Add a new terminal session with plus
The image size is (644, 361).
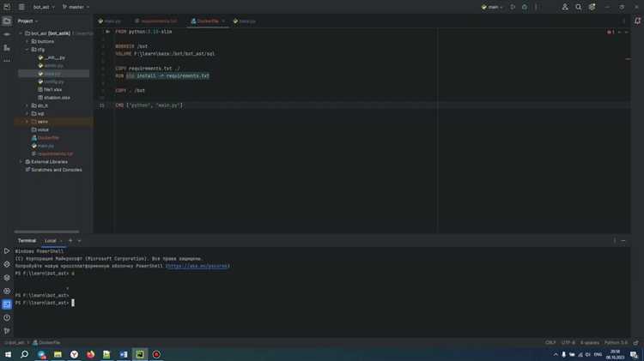[70, 241]
